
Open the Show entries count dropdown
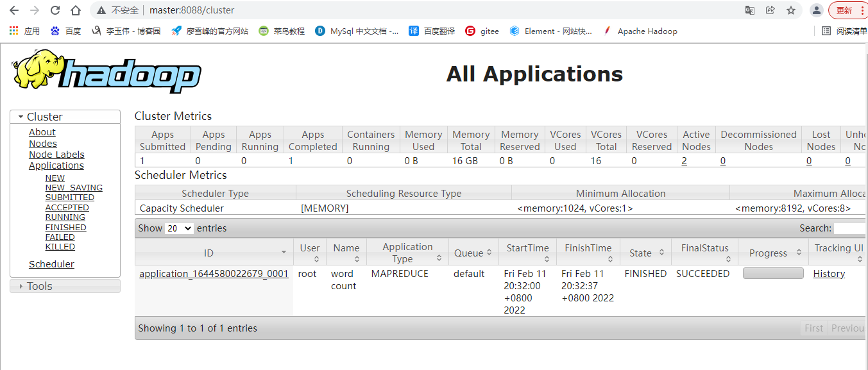coord(179,228)
